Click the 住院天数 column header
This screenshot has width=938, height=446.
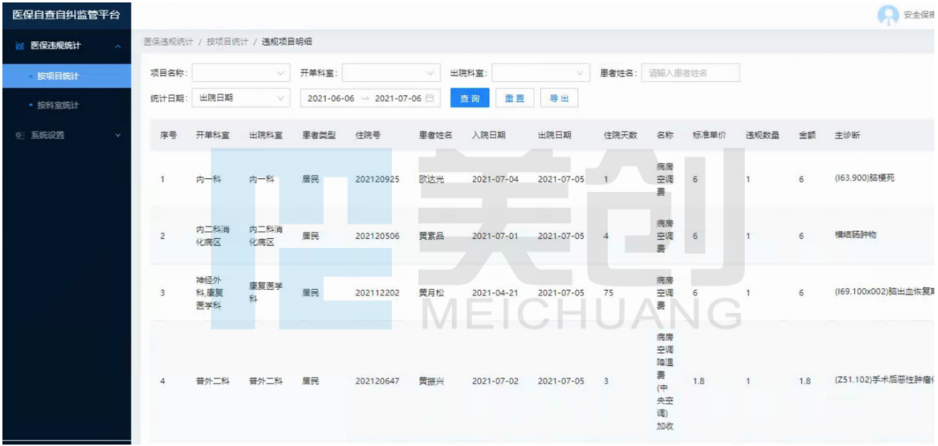tap(621, 134)
